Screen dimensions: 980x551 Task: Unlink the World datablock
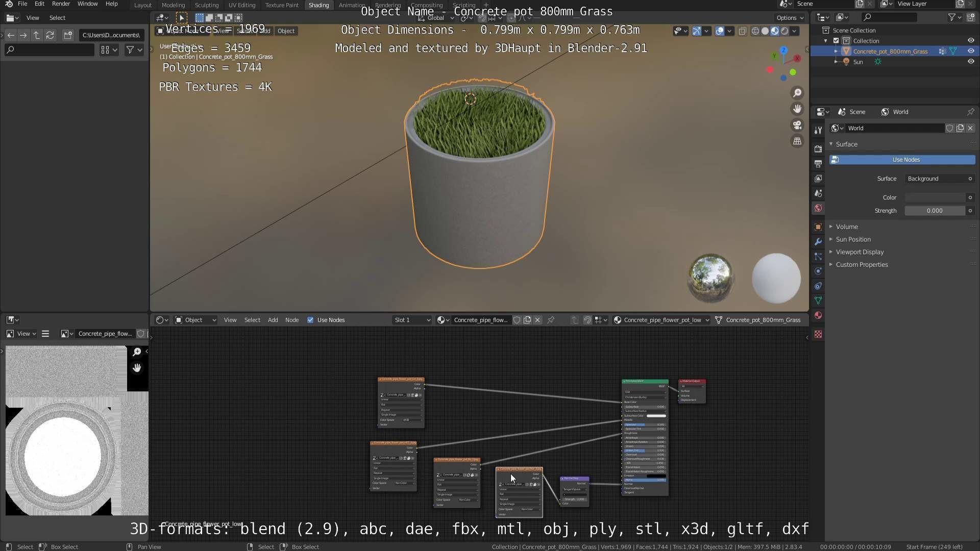(970, 128)
